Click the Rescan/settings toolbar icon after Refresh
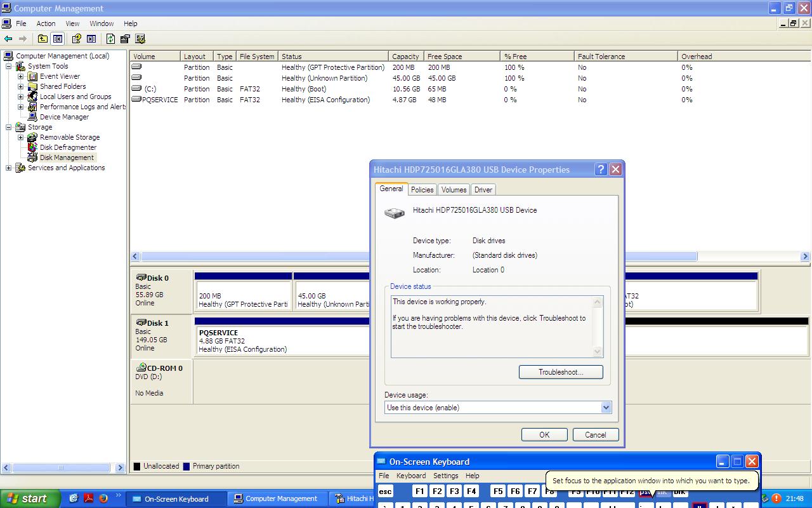Viewport: 812px width, 508px height. point(125,39)
